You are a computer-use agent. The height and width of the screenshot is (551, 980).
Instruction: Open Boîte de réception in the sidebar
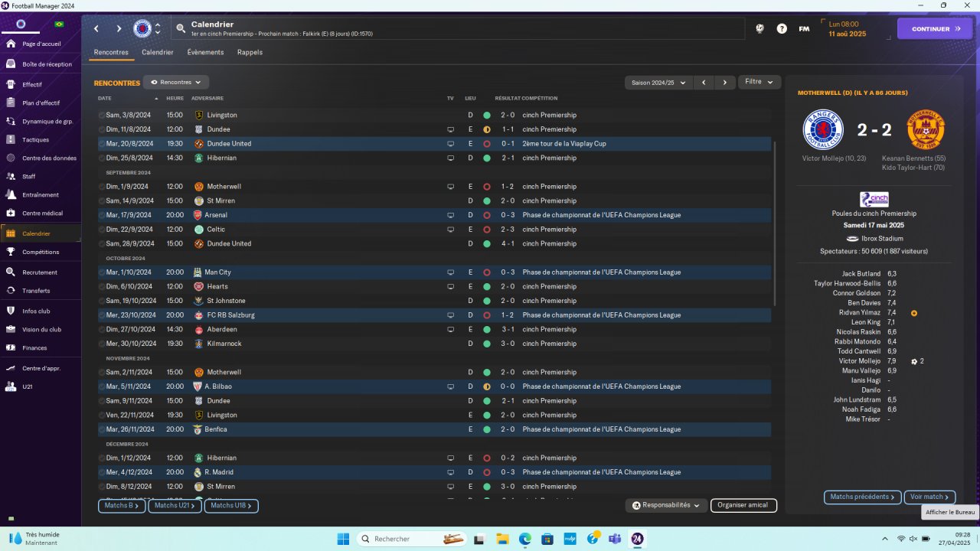47,64
